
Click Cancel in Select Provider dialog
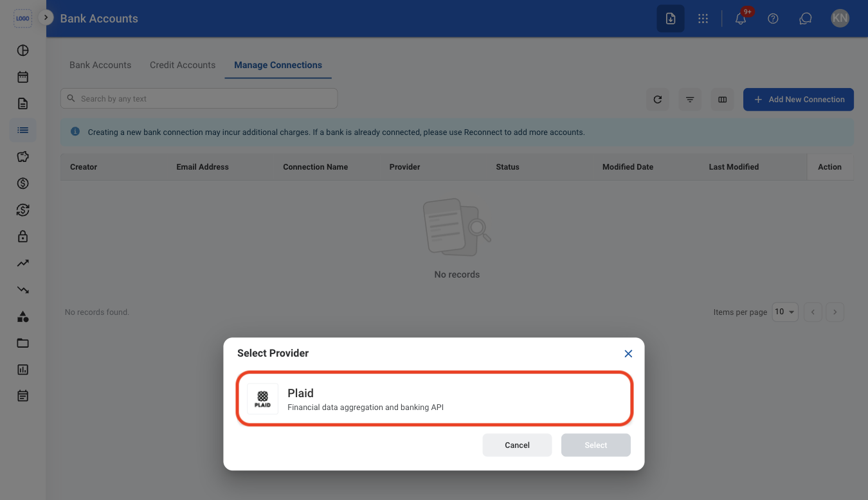pos(518,445)
